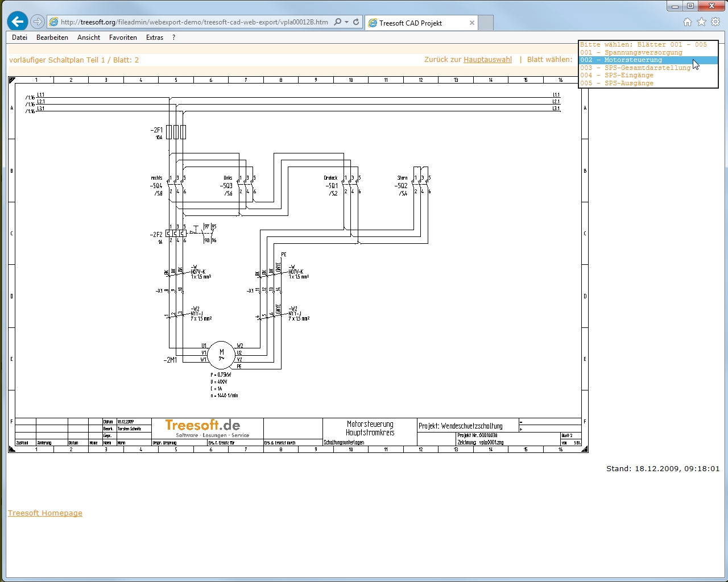The width and height of the screenshot is (728, 582).
Task: Click the Refresh page icon
Action: (x=356, y=22)
